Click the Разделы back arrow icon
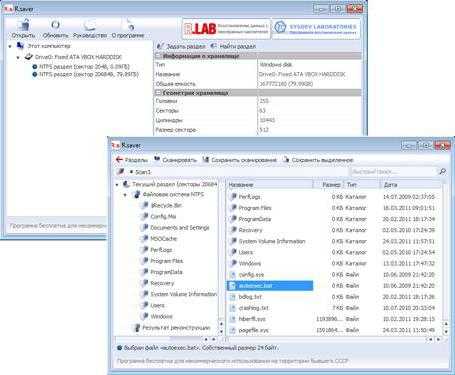 point(119,160)
